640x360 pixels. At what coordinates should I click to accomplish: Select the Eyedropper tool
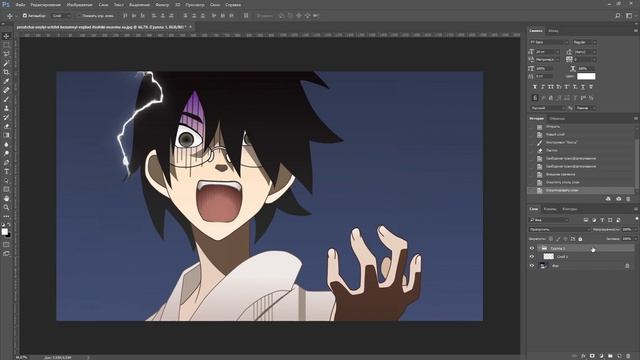[6, 81]
